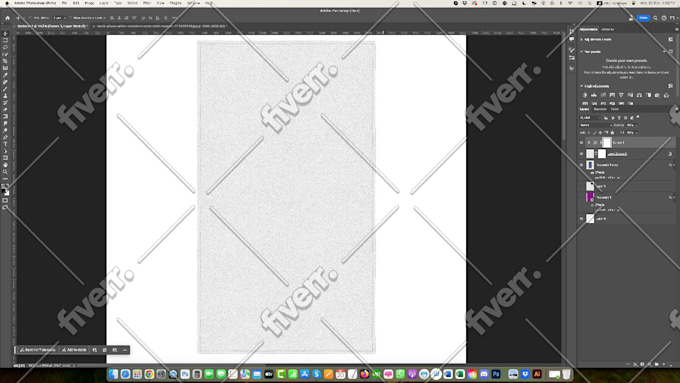Hide the Curves 1 layer

coord(582,142)
